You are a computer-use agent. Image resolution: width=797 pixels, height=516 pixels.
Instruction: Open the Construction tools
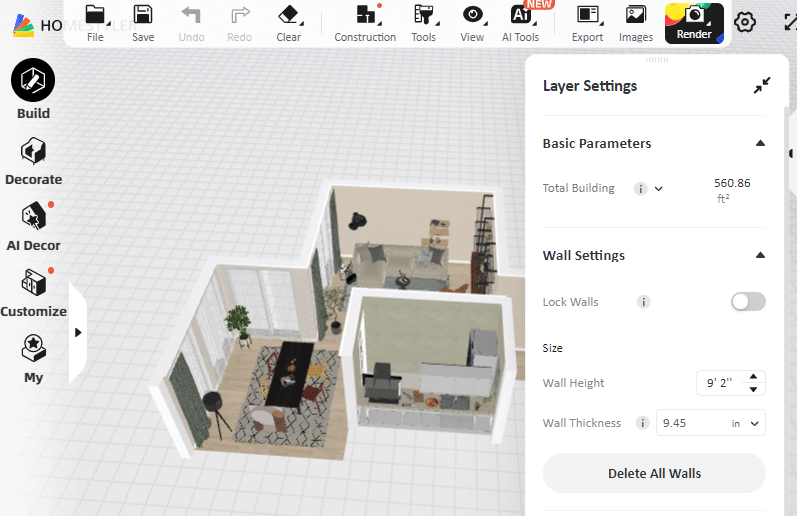click(x=365, y=22)
